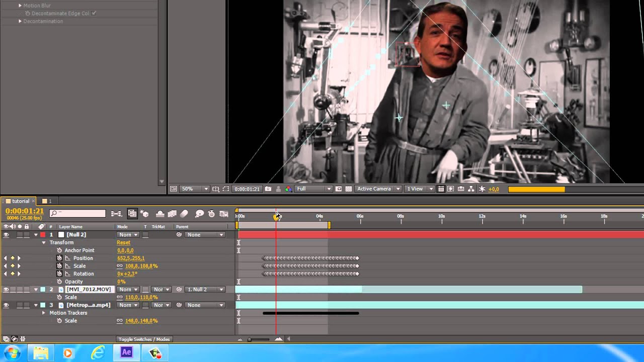Viewport: 644px width, 362px height.
Task: Open the Graph Editor icon
Action: (x=224, y=214)
